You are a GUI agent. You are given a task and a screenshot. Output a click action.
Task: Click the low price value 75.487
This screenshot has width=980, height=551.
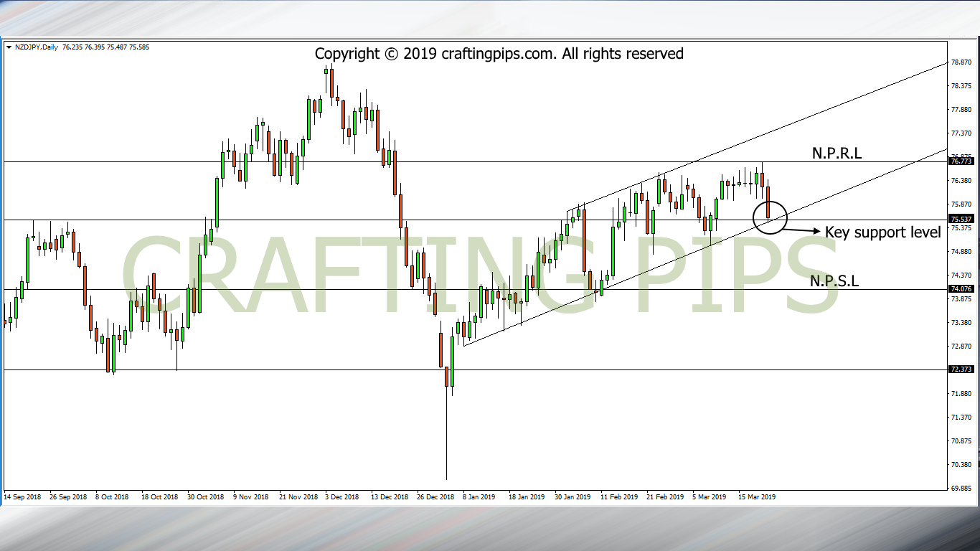tap(116, 47)
